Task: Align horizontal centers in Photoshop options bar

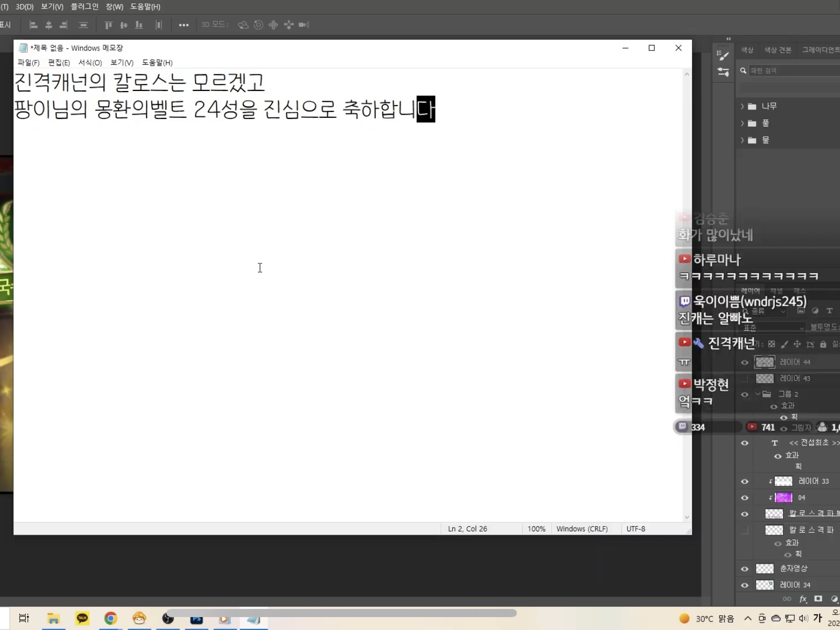Action: click(x=48, y=25)
